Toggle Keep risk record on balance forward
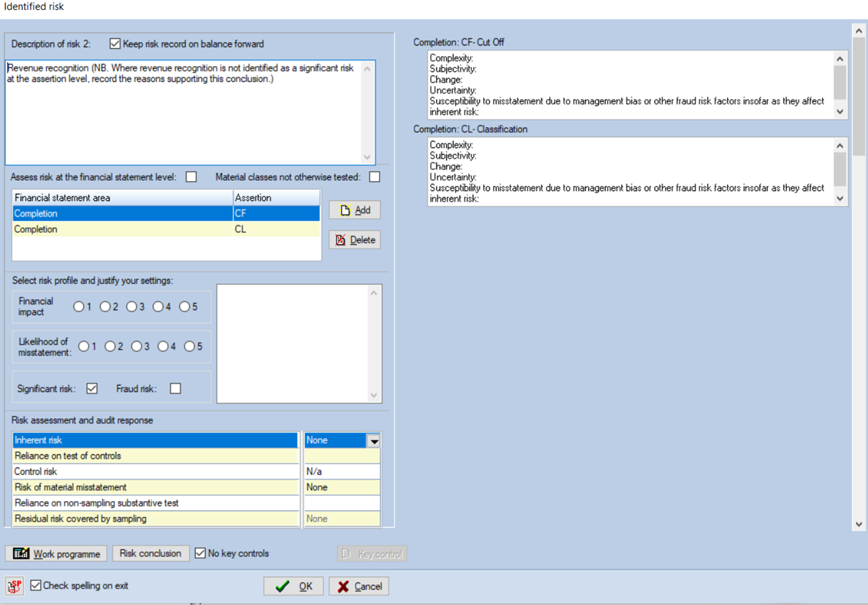This screenshot has height=605, width=868. pyautogui.click(x=115, y=44)
